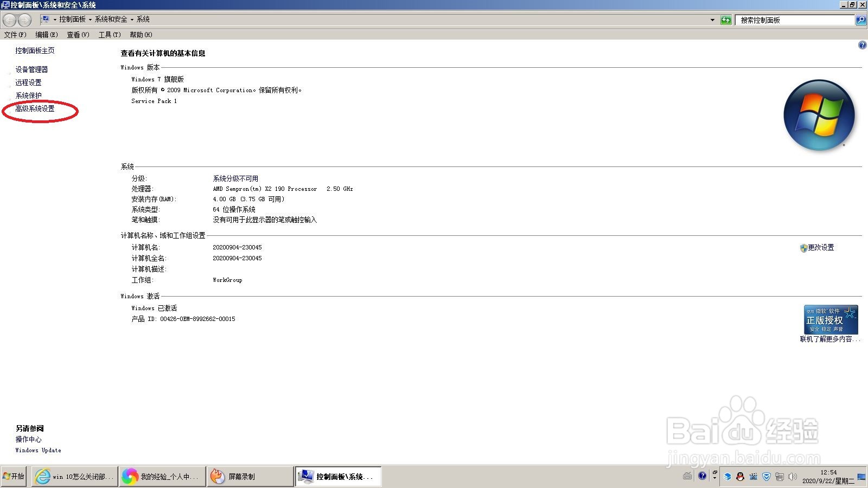Screen dimensions: 868x488
Task: Click 更改设置 link
Action: (821, 247)
